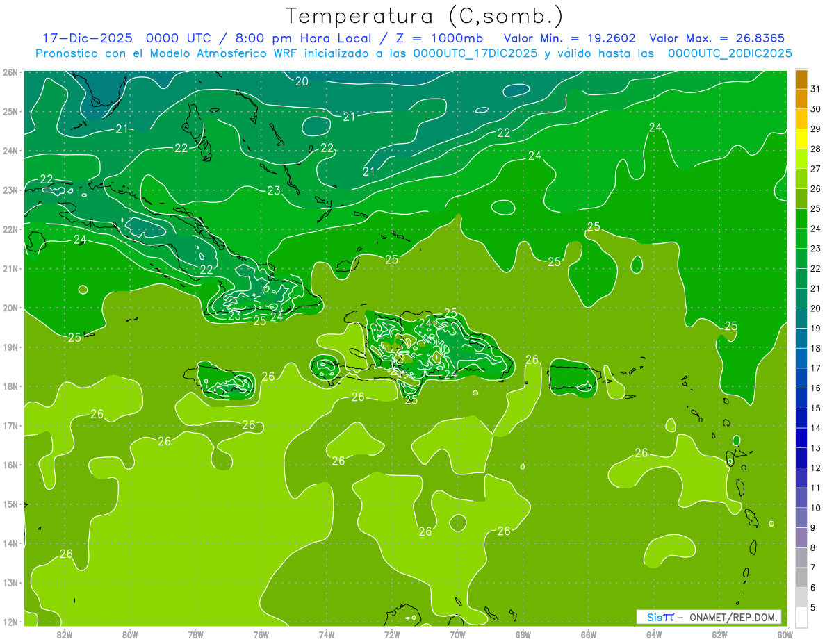Click the "82W" longitude axis label
Screen dimensions: 834x644
[x=65, y=634]
